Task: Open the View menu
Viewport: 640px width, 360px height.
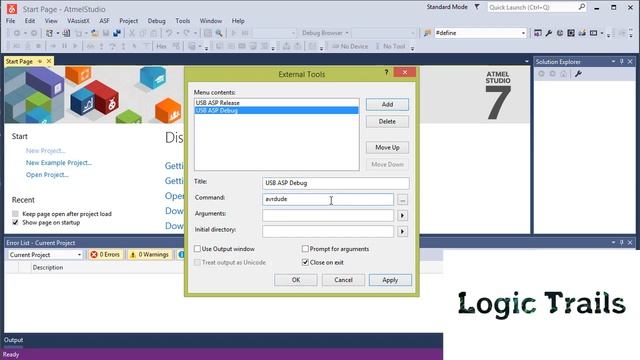Action: tap(51, 21)
